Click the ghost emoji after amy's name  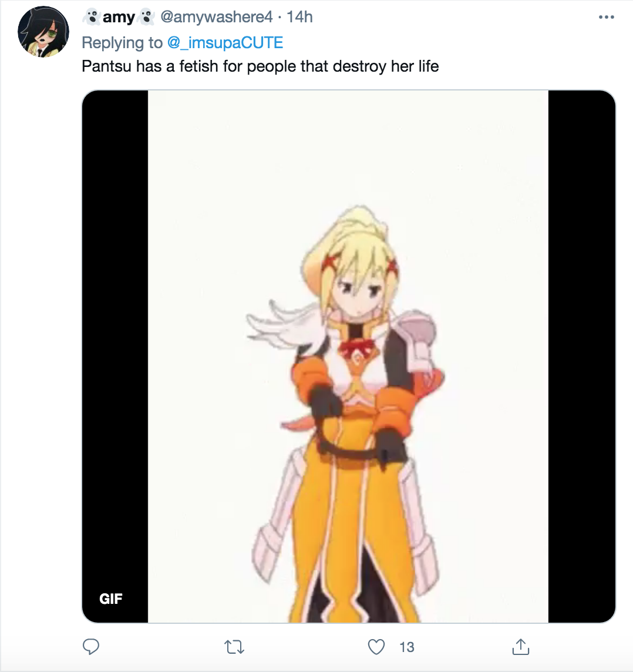tap(146, 17)
